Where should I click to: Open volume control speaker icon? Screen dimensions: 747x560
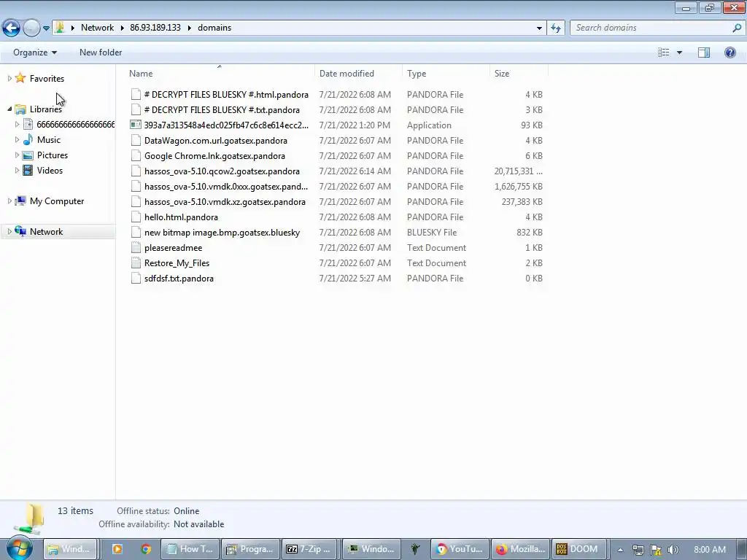coord(673,550)
